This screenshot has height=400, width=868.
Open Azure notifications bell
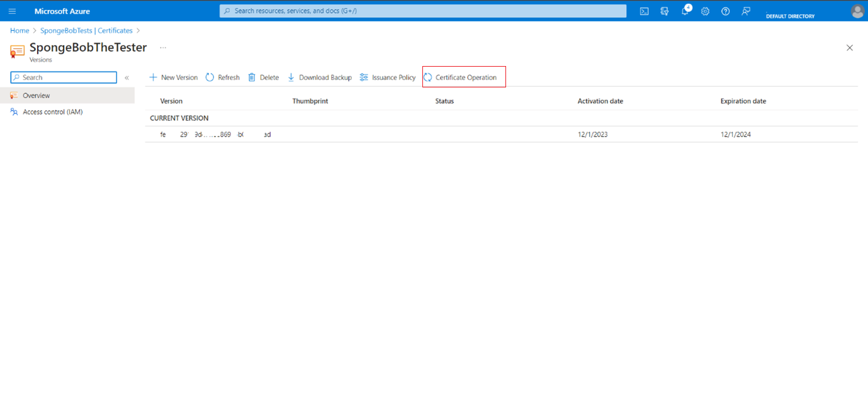tap(685, 11)
